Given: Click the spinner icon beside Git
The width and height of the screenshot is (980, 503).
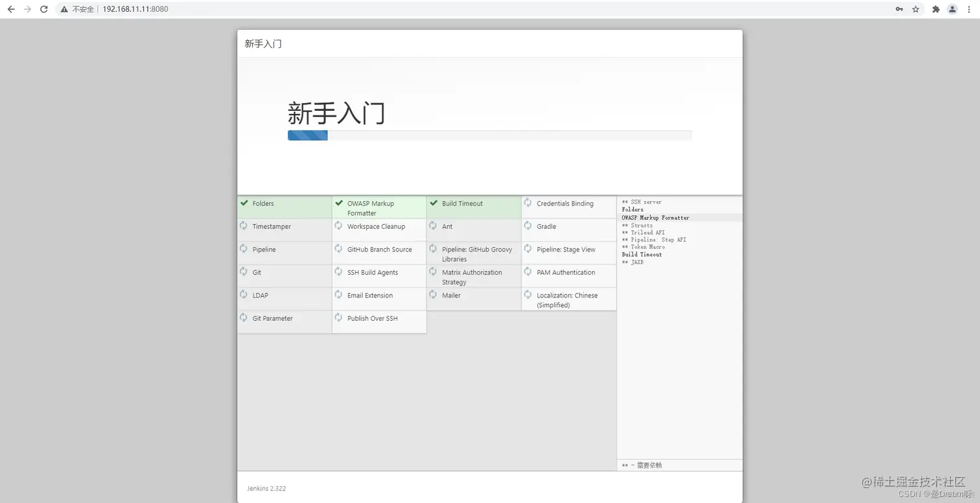Looking at the screenshot, I should coord(244,272).
